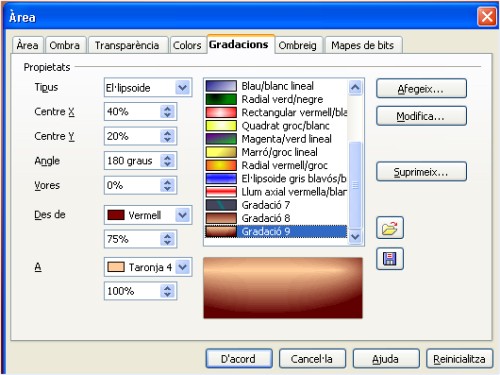
Task: Click the Reinicialitza button
Action: [459, 359]
